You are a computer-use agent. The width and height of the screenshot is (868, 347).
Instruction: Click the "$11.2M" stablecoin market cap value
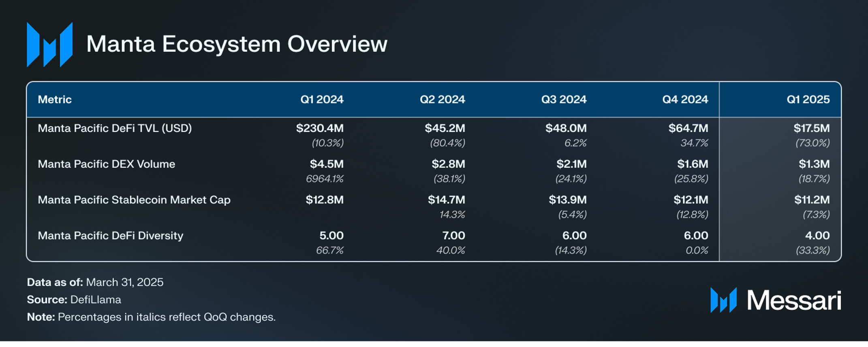tap(812, 200)
